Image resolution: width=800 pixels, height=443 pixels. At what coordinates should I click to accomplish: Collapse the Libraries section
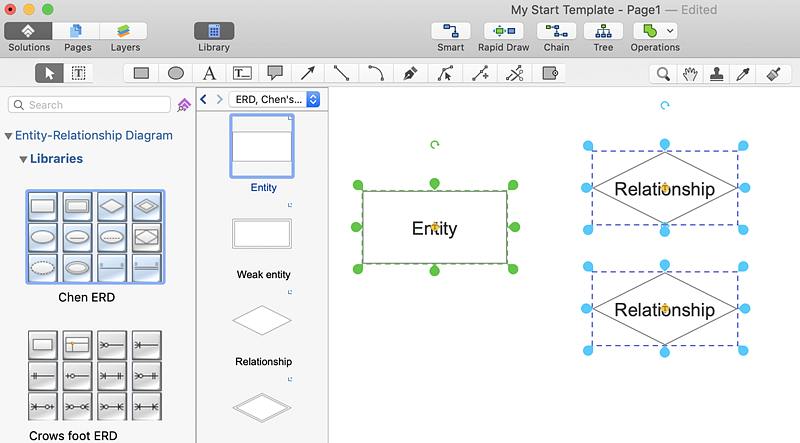(23, 159)
